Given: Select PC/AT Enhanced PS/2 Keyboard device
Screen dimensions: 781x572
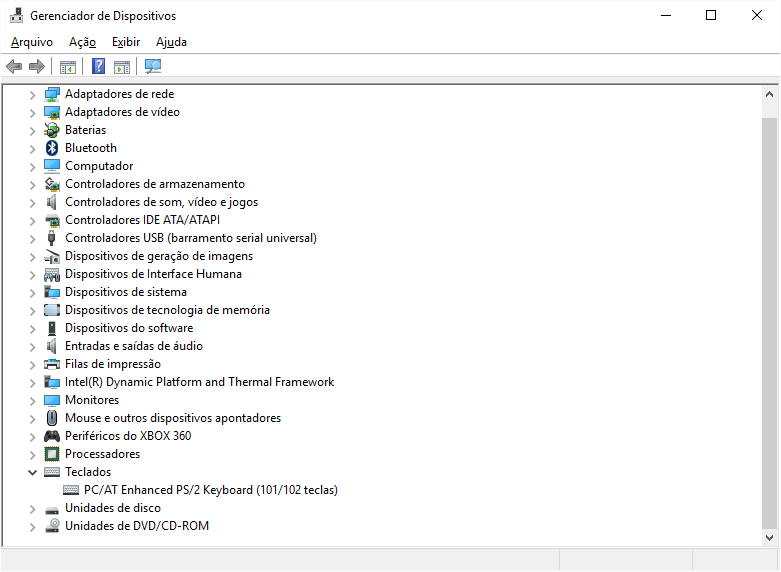Looking at the screenshot, I should click(x=211, y=490).
